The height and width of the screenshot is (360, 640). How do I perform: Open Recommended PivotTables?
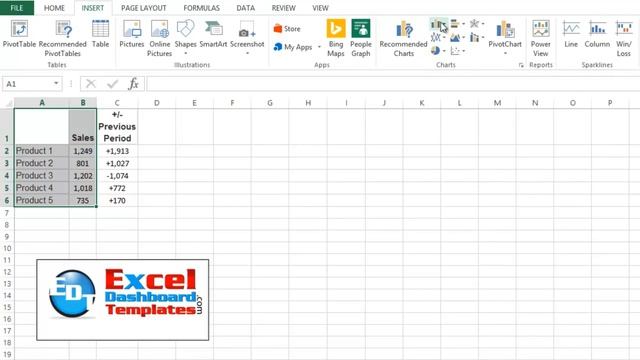(x=63, y=39)
